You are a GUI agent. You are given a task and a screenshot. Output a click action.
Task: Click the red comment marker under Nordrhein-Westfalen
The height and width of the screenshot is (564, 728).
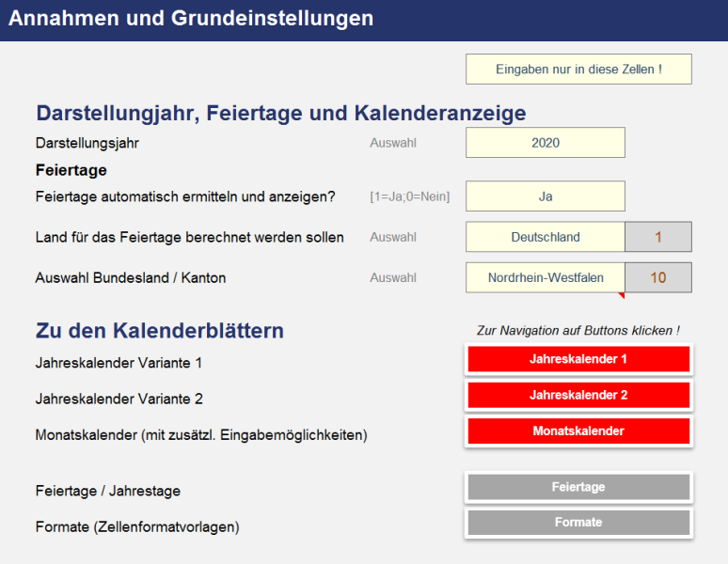pyautogui.click(x=622, y=295)
